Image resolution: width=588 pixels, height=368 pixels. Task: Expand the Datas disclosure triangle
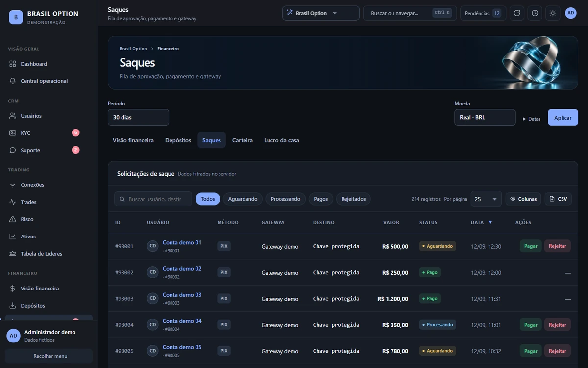(524, 119)
